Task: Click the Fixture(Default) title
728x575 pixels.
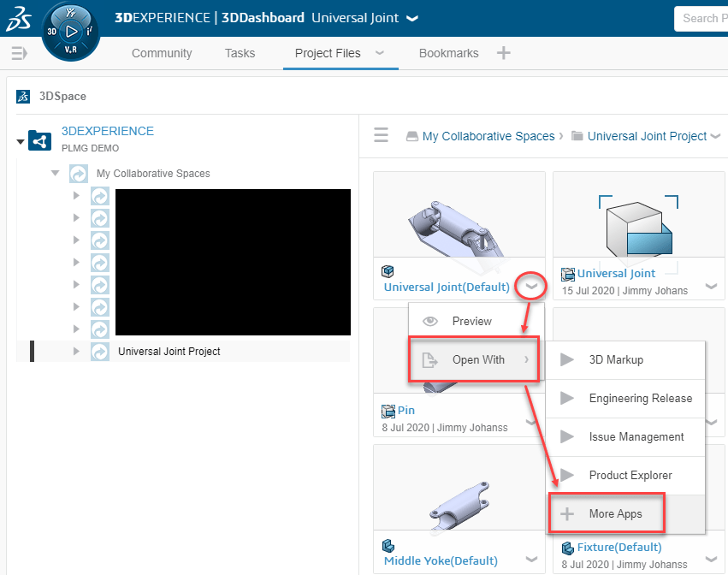Action: (619, 548)
